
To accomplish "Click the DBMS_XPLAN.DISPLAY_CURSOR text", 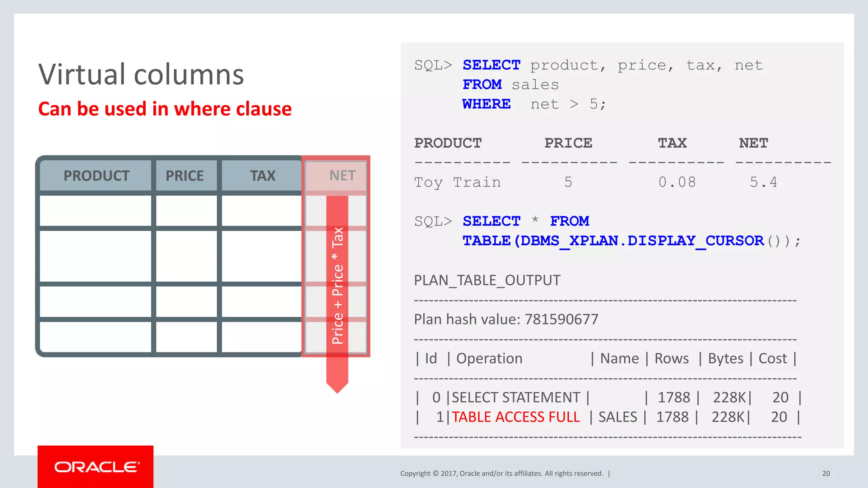I will [x=642, y=241].
